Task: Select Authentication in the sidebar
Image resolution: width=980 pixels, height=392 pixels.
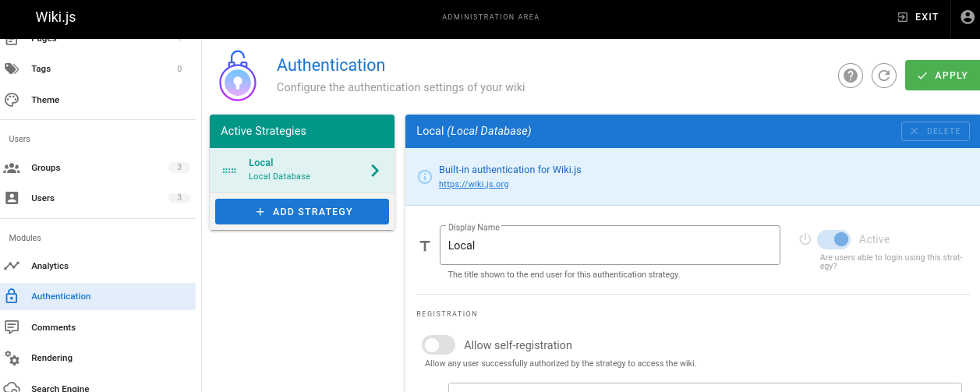Action: click(x=61, y=296)
